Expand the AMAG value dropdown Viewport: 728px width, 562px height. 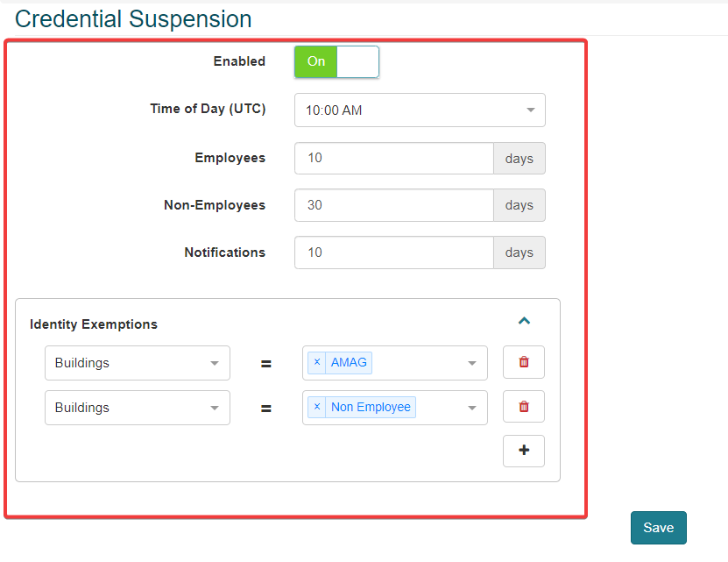pos(471,363)
